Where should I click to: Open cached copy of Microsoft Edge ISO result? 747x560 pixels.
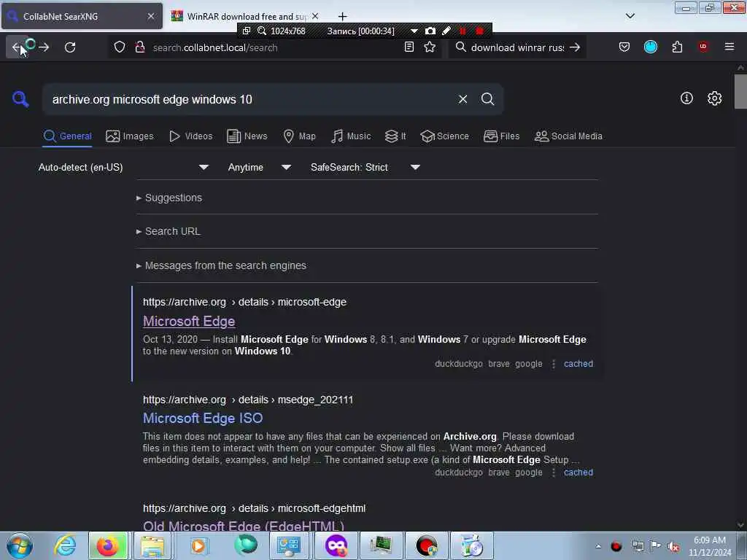point(578,472)
